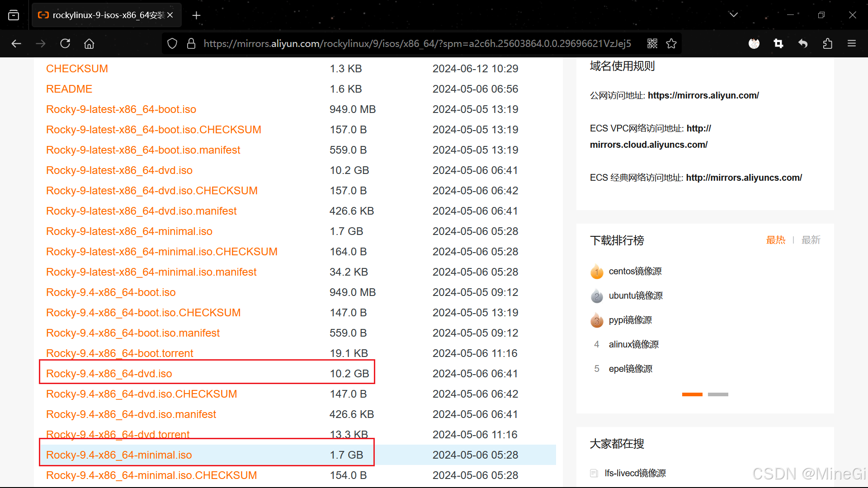Click the tracking protection shield icon
The image size is (868, 488).
click(172, 43)
